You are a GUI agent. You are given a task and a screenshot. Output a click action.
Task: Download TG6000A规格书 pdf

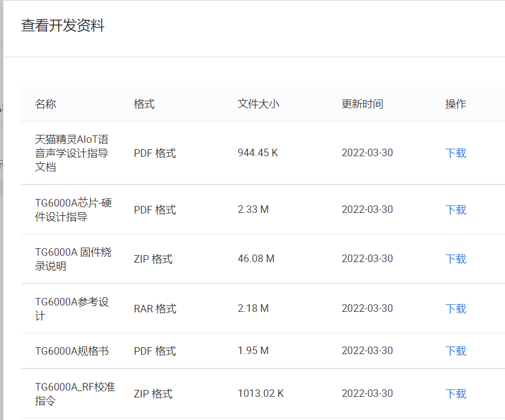456,351
